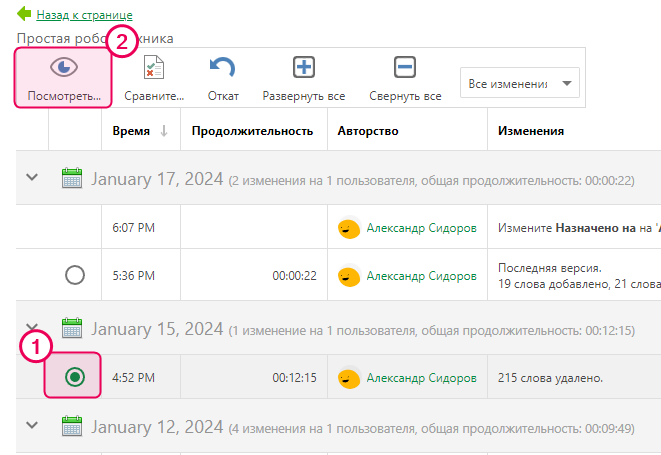Follow the Назад к странице link
661x455 pixels.
click(84, 15)
